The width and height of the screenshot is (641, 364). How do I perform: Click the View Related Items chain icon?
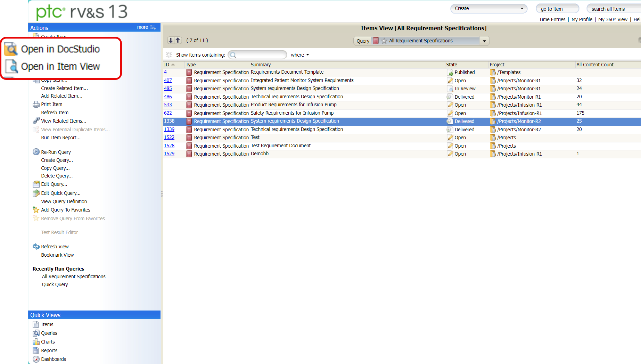(36, 121)
